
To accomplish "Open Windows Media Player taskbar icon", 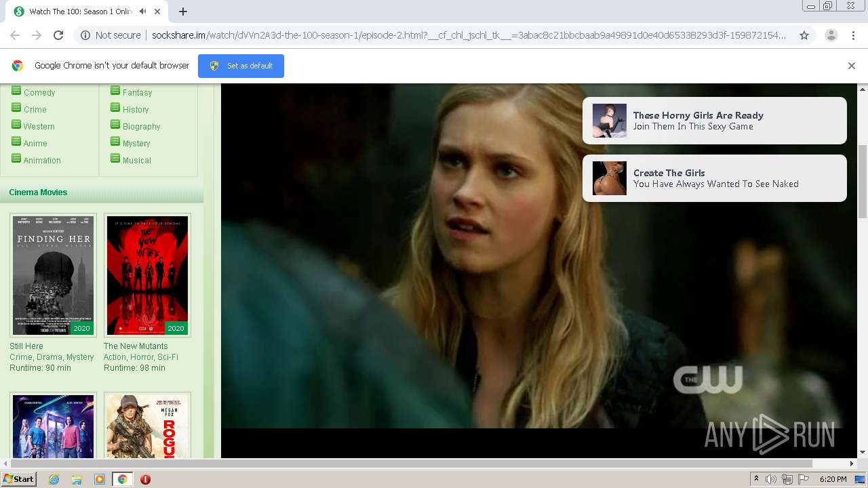I will [x=100, y=479].
